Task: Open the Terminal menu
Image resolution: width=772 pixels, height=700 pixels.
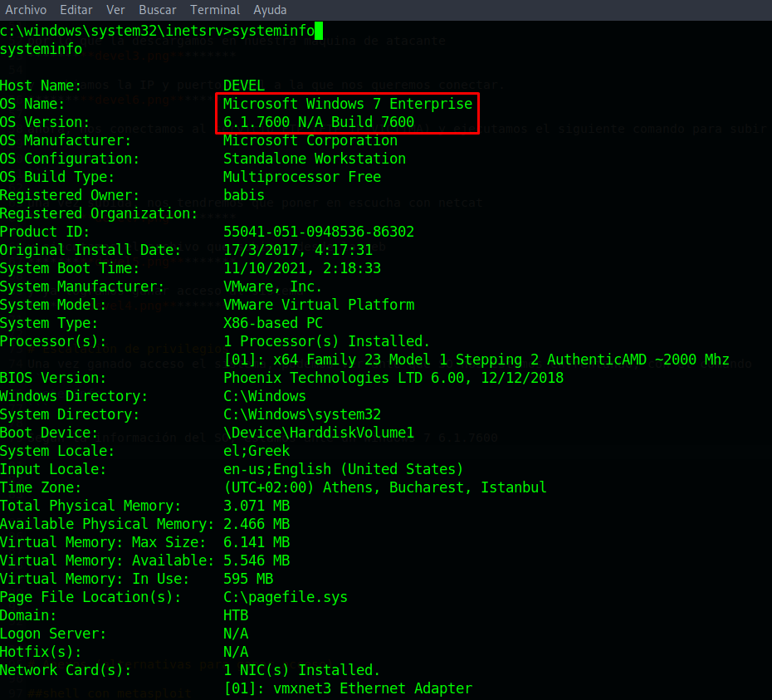Action: (x=215, y=10)
